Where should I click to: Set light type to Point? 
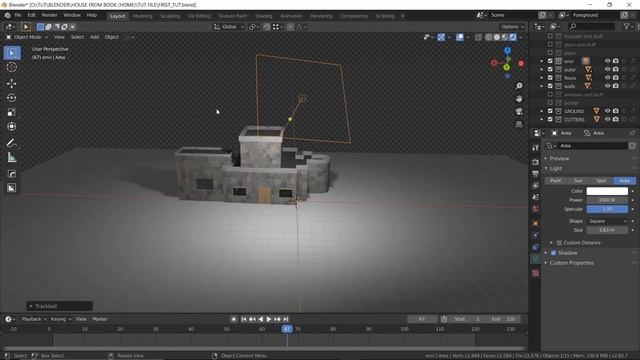(556, 181)
